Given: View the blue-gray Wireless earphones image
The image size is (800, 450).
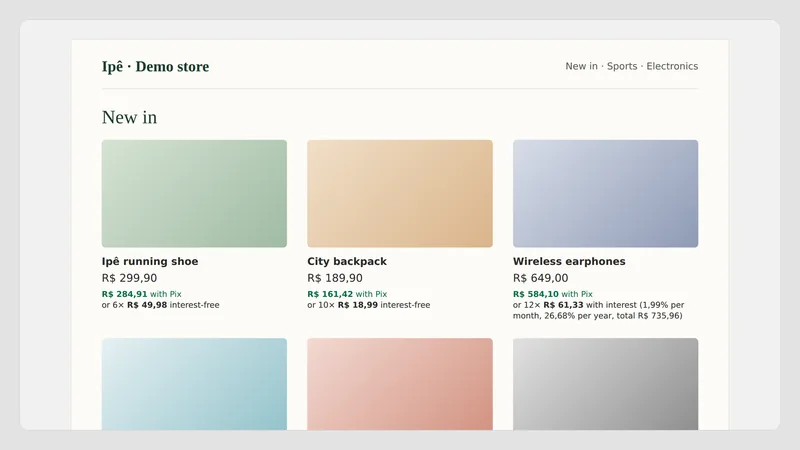Looking at the screenshot, I should point(605,193).
